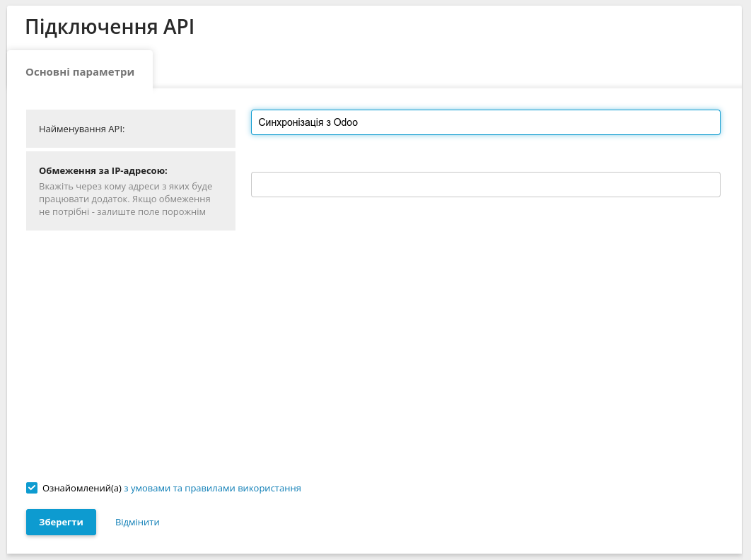This screenshot has width=751, height=560.
Task: Uncheck the Ознайомлений(а) agreement checkbox
Action: (31, 487)
